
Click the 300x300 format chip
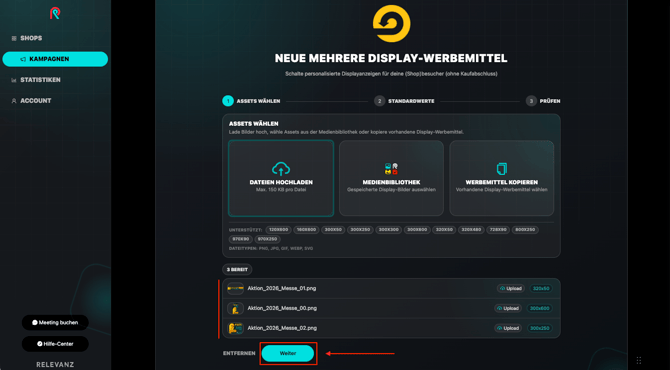click(x=388, y=230)
